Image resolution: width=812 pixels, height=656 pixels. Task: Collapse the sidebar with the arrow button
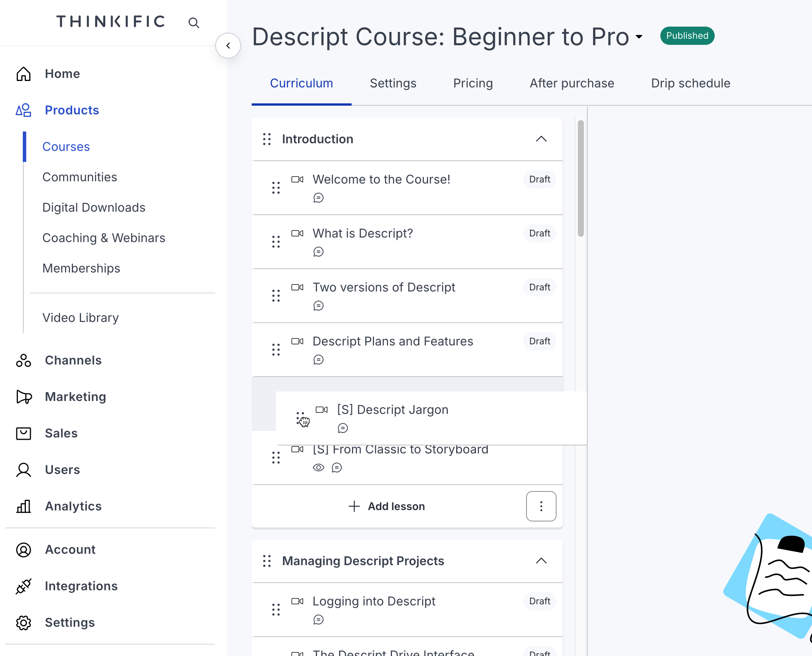tap(228, 46)
